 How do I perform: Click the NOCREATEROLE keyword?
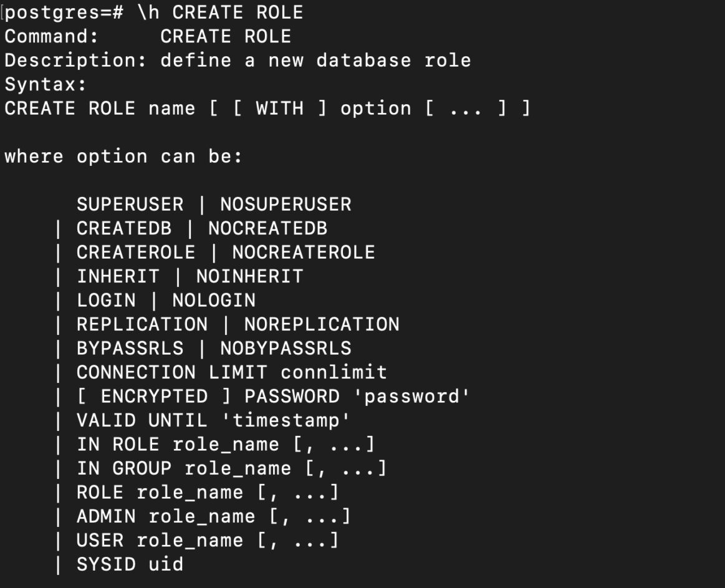click(x=304, y=253)
